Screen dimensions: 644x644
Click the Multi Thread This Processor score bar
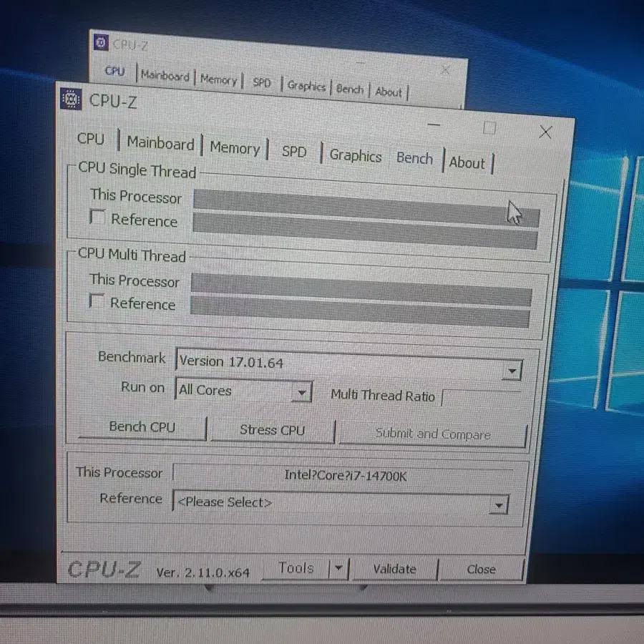[x=361, y=290]
